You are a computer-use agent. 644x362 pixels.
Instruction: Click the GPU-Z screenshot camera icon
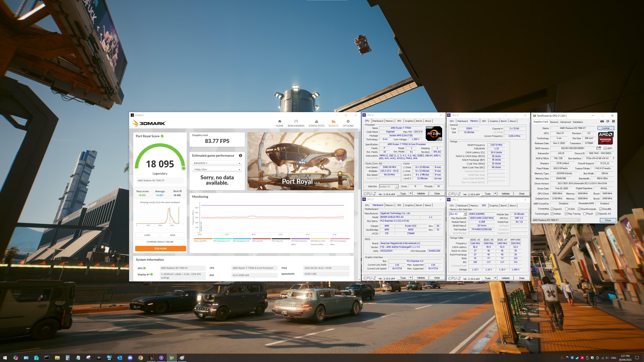coord(602,121)
